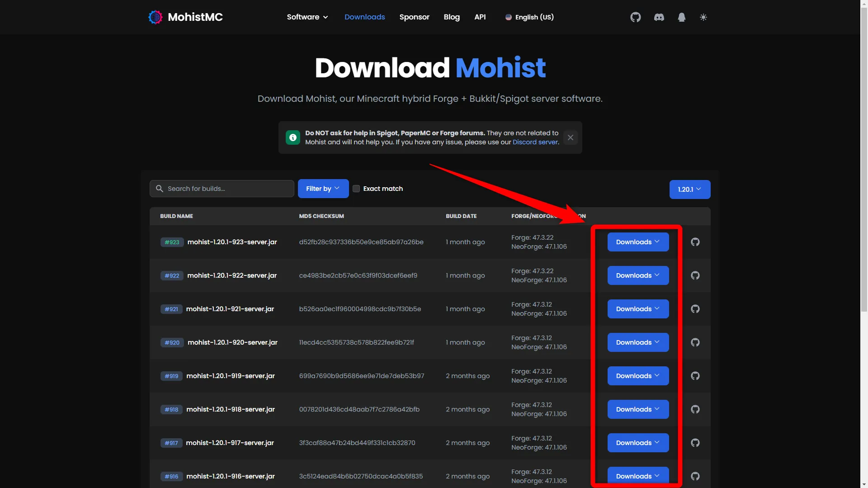The image size is (868, 488).
Task: Open Downloads dropdown for build #920
Action: (638, 342)
